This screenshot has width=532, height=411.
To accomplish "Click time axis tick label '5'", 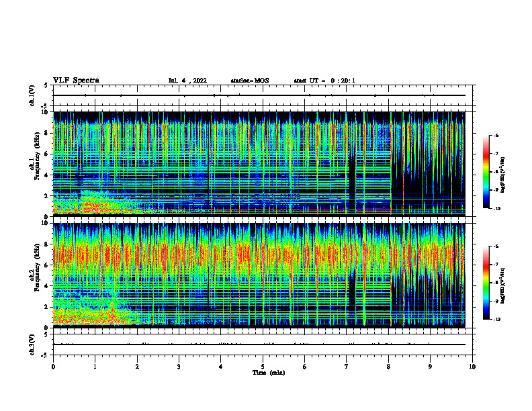I will 263,367.
